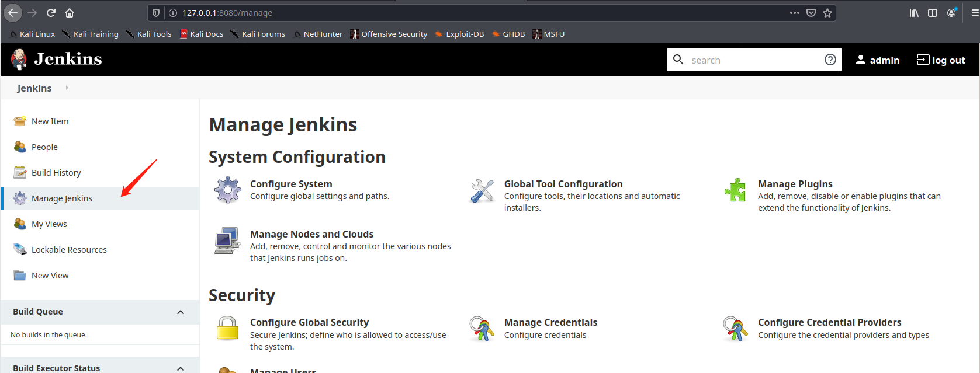The image size is (980, 373).
Task: Toggle the browser sidebar icon
Action: 933,13
